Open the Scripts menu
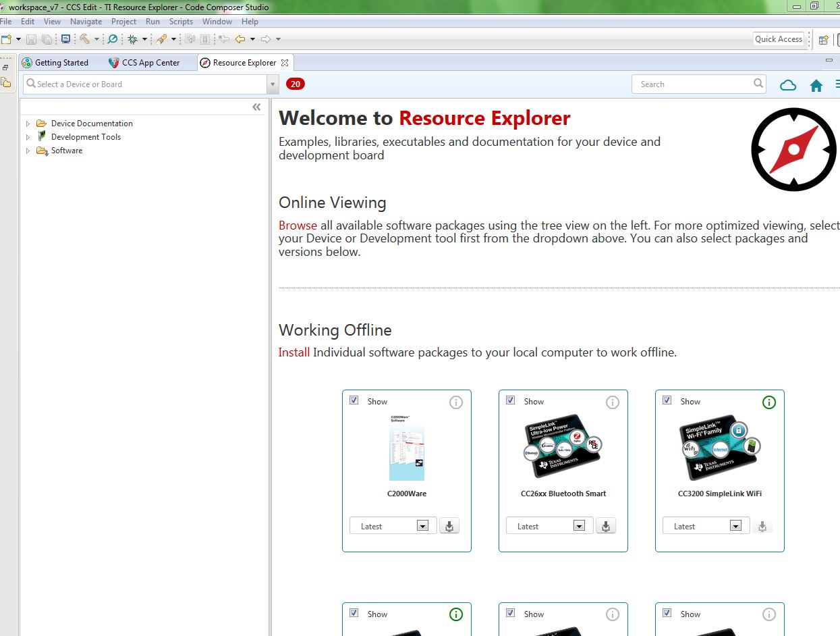Screen dimensions: 840x636 point(181,22)
